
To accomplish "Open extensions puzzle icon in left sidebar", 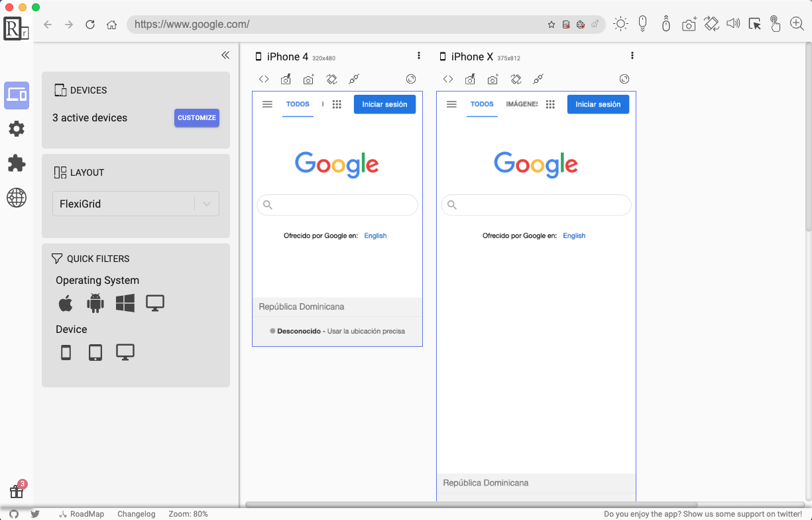I will tap(17, 163).
